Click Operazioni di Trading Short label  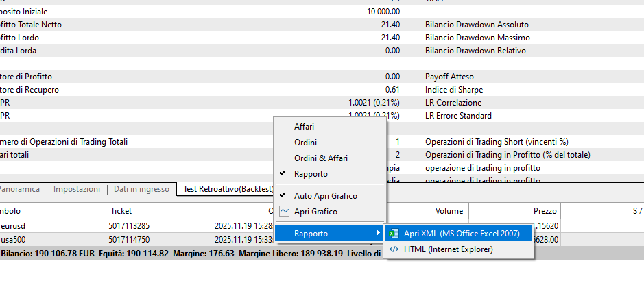click(x=497, y=142)
